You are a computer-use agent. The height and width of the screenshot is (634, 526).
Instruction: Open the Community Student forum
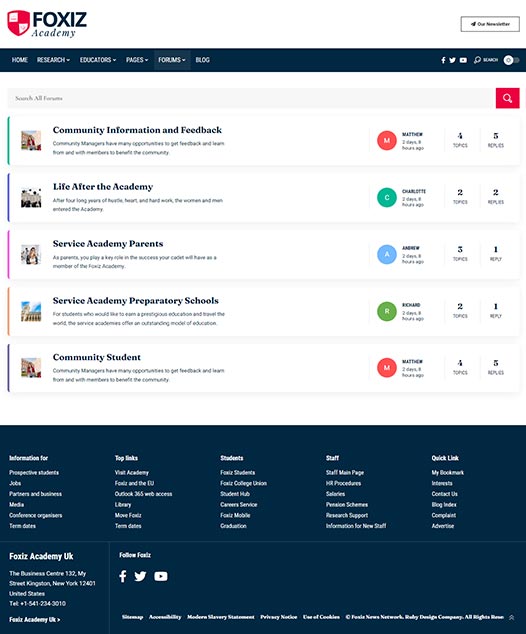[x=97, y=357]
